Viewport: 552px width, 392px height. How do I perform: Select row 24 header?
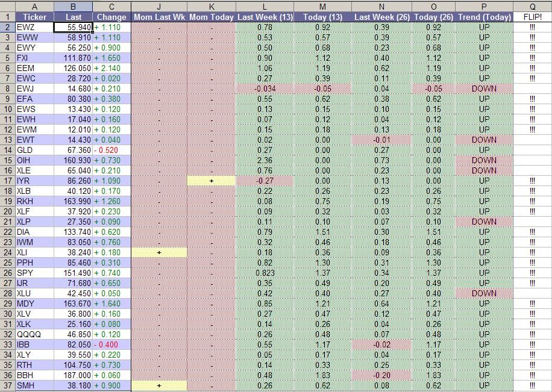[x=7, y=252]
